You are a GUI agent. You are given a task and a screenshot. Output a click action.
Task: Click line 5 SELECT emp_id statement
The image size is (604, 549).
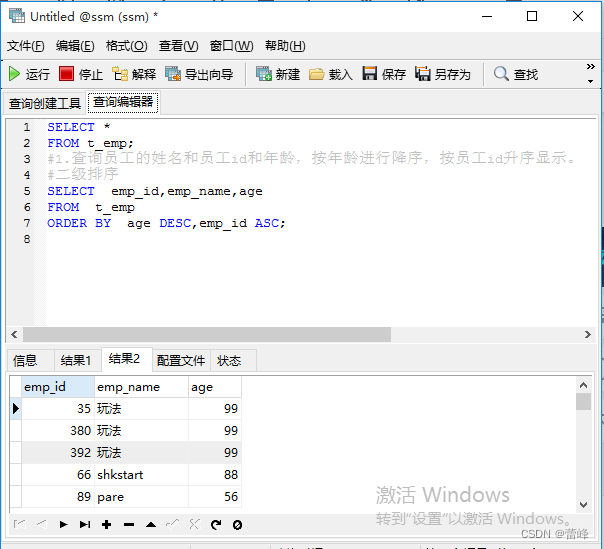tap(155, 191)
